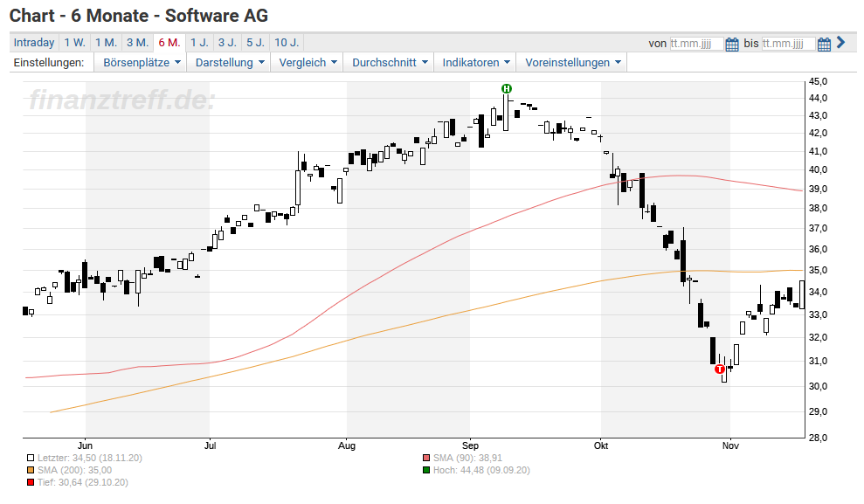Click the 'Okt' label on the time axis

pos(601,445)
